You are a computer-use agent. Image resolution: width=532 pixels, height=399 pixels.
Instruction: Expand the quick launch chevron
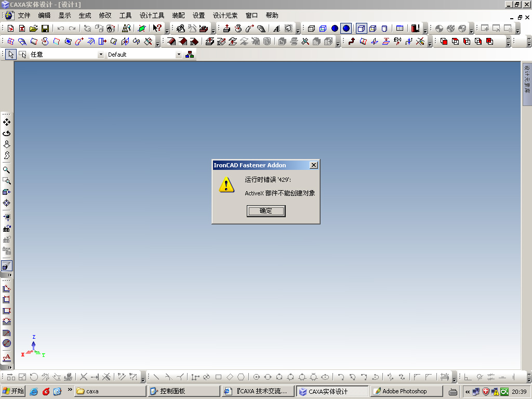70,390
